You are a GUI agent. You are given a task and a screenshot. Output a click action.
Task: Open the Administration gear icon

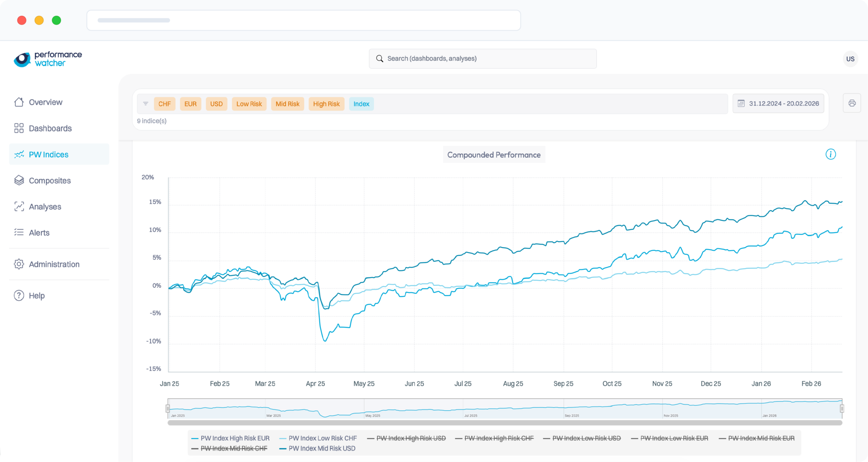point(19,264)
